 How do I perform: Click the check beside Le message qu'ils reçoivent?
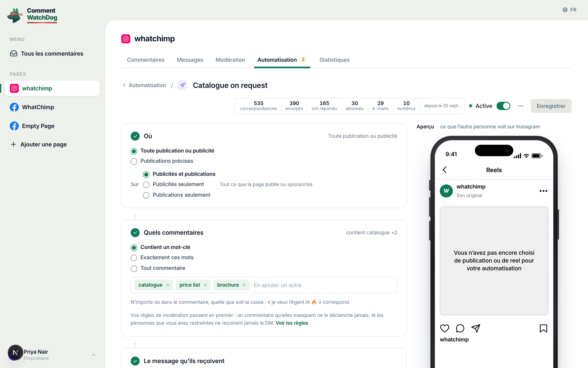pos(135,361)
